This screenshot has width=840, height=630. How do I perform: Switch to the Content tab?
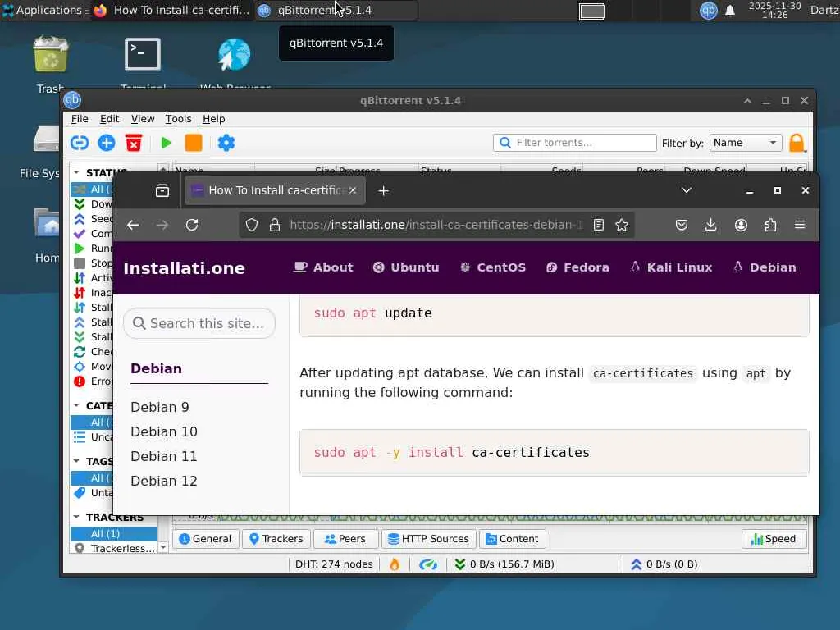[x=512, y=539]
